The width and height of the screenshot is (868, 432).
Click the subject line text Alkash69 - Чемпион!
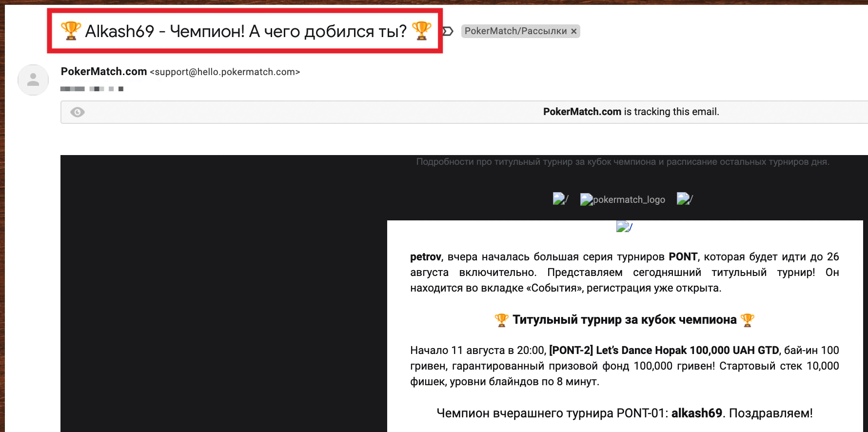tap(165, 31)
